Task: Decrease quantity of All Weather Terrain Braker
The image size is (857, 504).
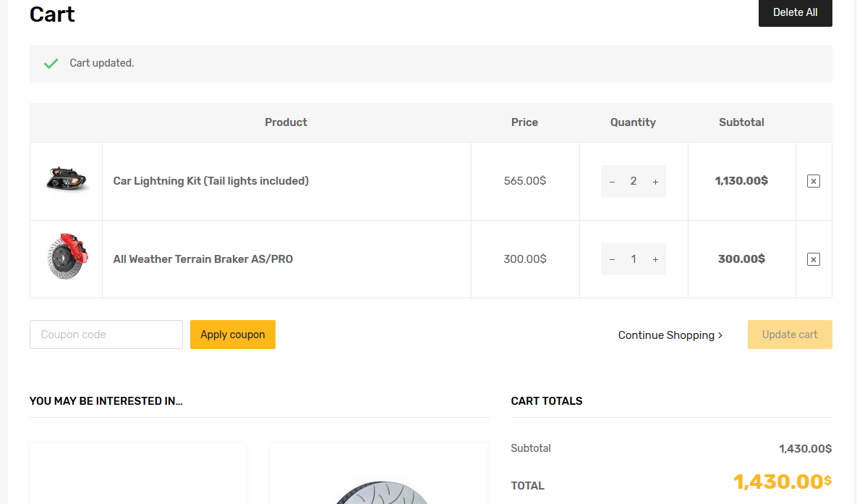Action: tap(612, 259)
